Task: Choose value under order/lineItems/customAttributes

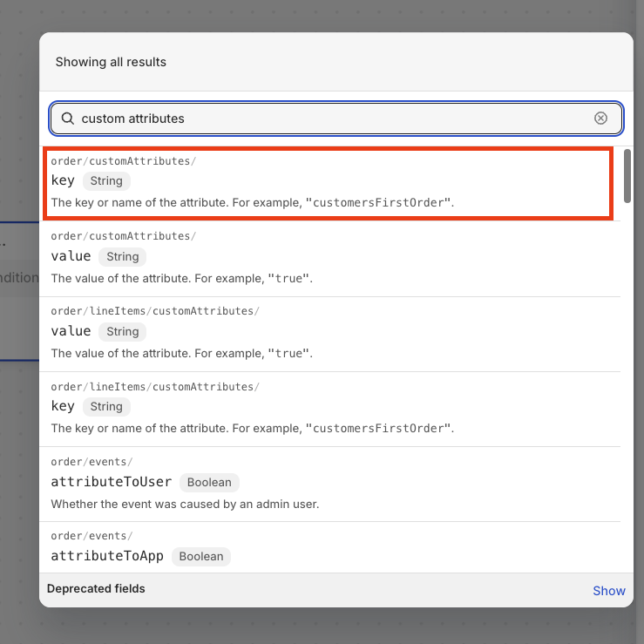Action: click(71, 331)
